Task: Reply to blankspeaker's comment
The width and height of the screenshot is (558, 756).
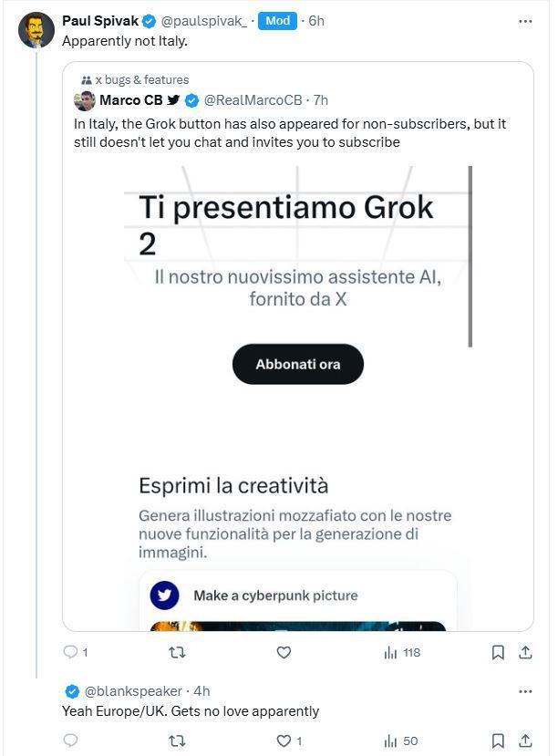Action: tap(71, 740)
